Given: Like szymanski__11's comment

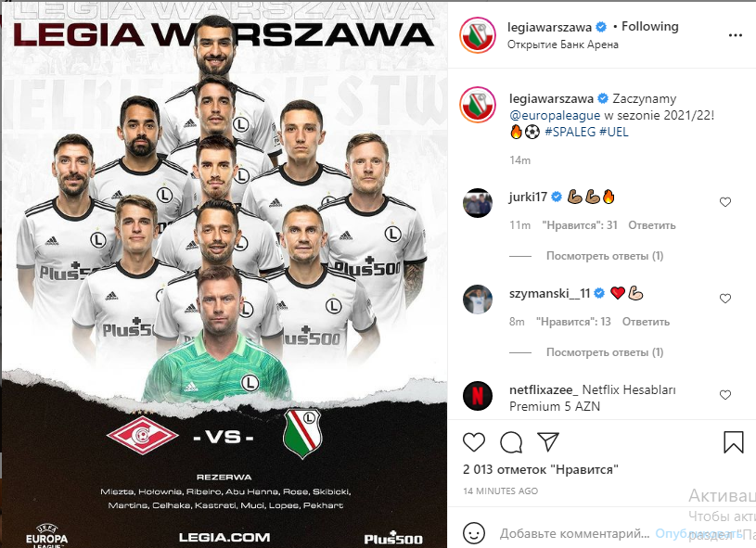Looking at the screenshot, I should coord(725,299).
